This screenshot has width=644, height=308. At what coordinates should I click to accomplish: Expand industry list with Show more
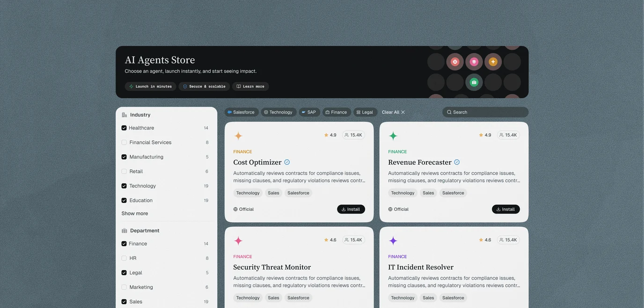point(135,214)
